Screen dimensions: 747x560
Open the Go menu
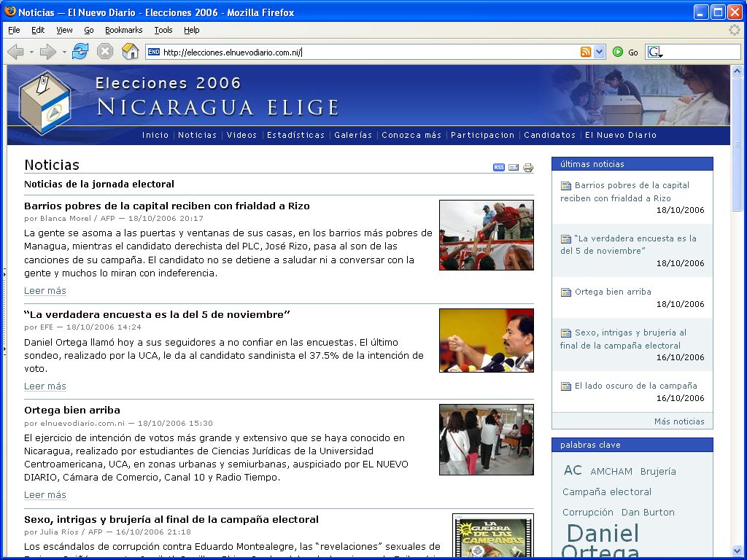tap(88, 30)
